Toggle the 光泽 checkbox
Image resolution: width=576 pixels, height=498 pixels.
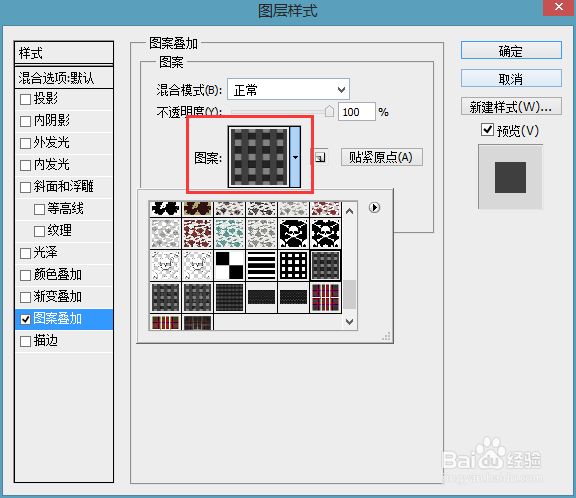(25, 253)
